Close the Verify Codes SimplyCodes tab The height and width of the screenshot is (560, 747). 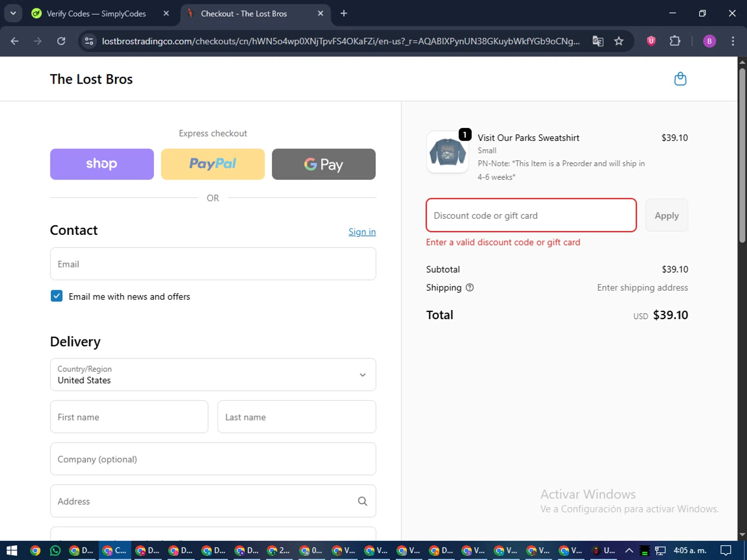click(166, 13)
